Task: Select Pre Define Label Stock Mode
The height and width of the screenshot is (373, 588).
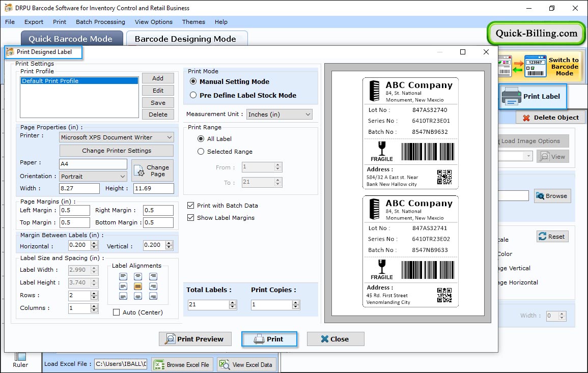Action: click(x=193, y=95)
